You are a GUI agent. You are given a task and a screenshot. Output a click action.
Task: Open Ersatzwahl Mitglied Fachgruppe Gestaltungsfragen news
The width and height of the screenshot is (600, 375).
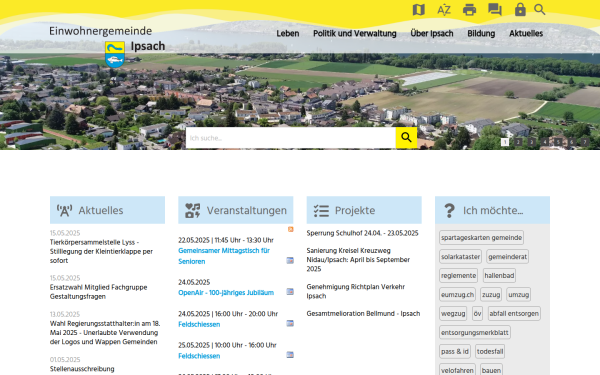click(x=98, y=292)
